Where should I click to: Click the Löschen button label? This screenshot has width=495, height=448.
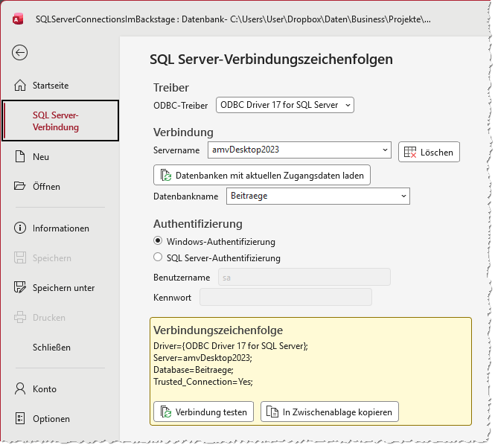click(437, 153)
